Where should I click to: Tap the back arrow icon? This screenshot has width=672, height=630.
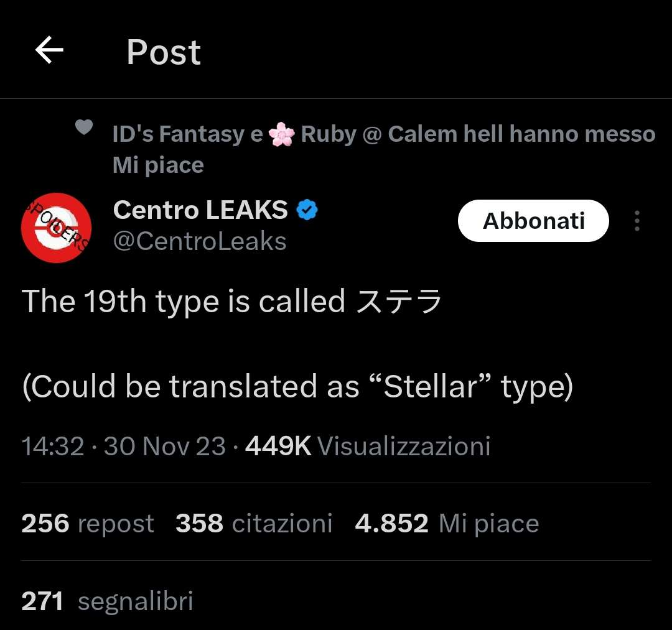pyautogui.click(x=50, y=51)
